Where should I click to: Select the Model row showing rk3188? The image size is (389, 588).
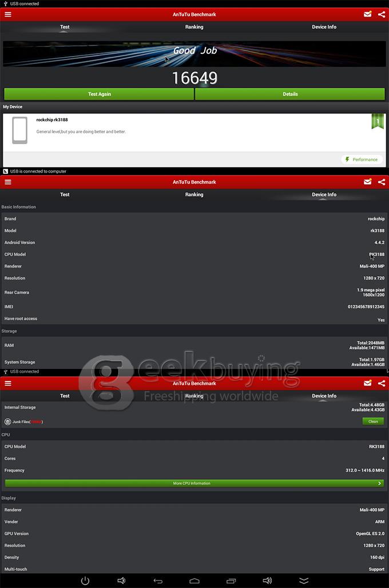coord(194,231)
